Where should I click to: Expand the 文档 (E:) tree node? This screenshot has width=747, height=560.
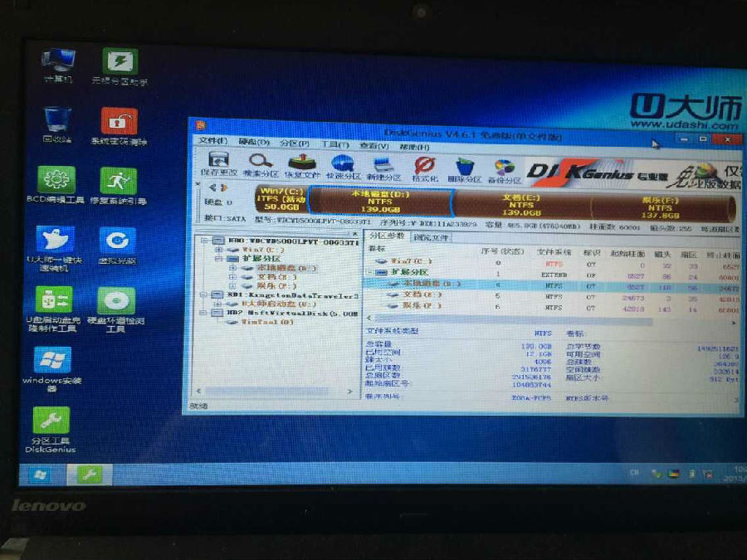coord(232,276)
